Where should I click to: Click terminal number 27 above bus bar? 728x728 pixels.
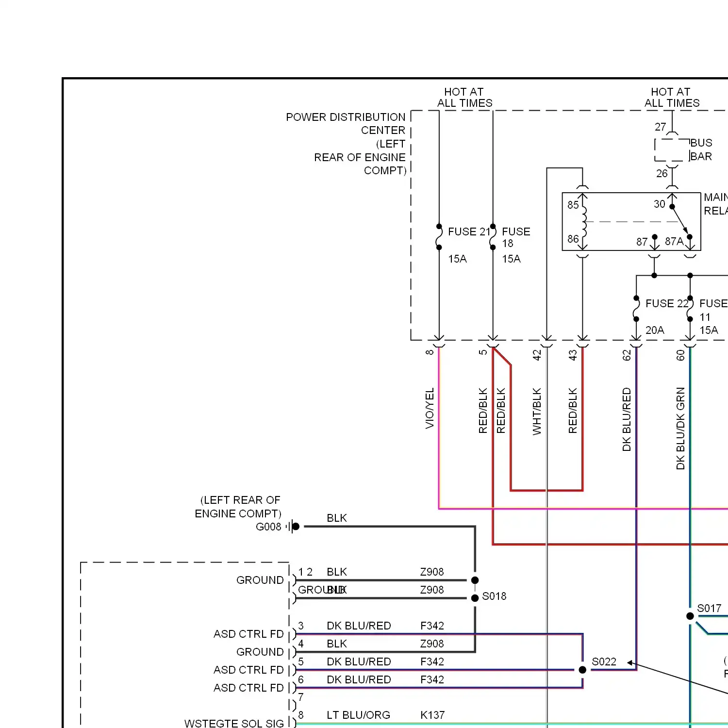tap(660, 127)
